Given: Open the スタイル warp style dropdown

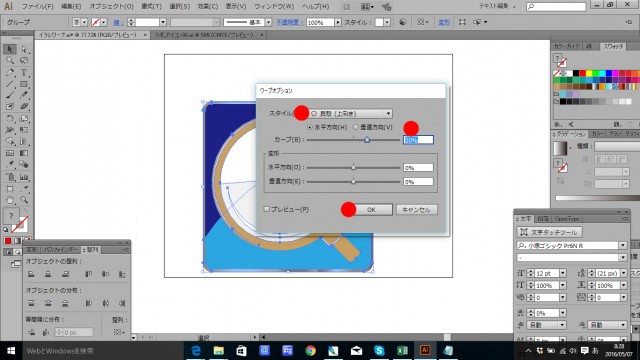Looking at the screenshot, I should pyautogui.click(x=351, y=113).
